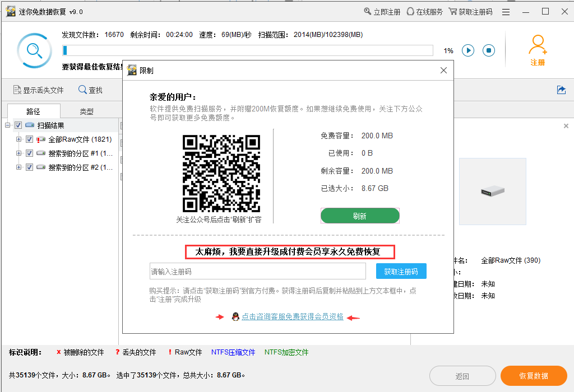Click the scan progress bar
The image size is (574, 392).
pyautogui.click(x=248, y=50)
